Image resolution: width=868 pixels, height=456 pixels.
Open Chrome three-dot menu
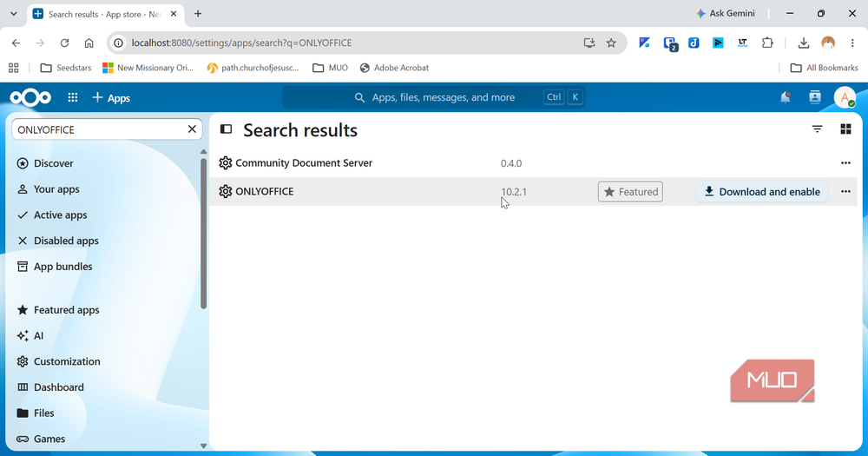coord(852,43)
